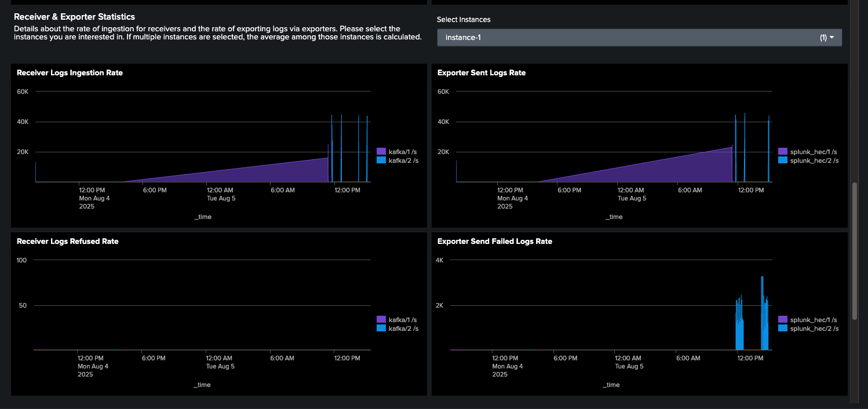
Task: Select splunk_hec/2 /s label in Sent Logs legend
Action: click(x=814, y=160)
